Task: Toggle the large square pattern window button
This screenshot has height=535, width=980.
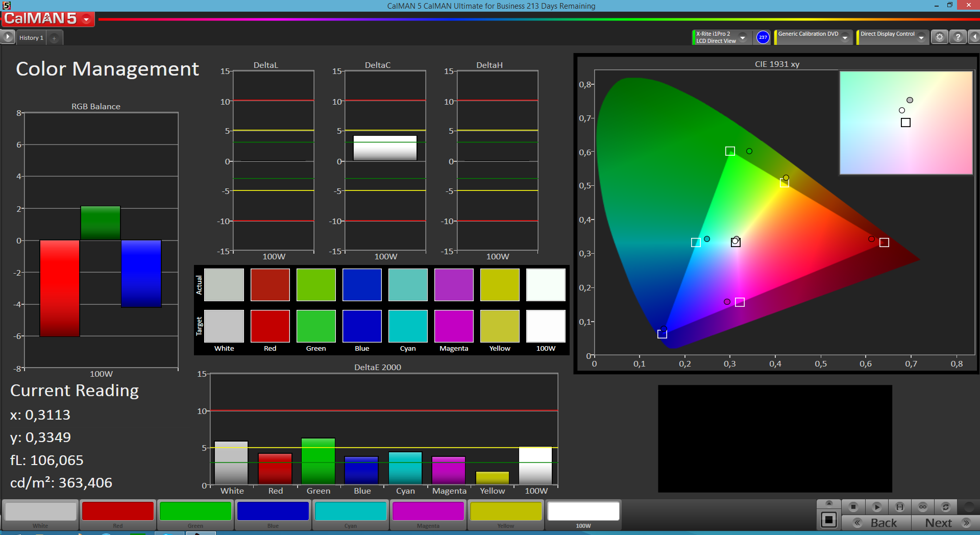Action: [828, 520]
